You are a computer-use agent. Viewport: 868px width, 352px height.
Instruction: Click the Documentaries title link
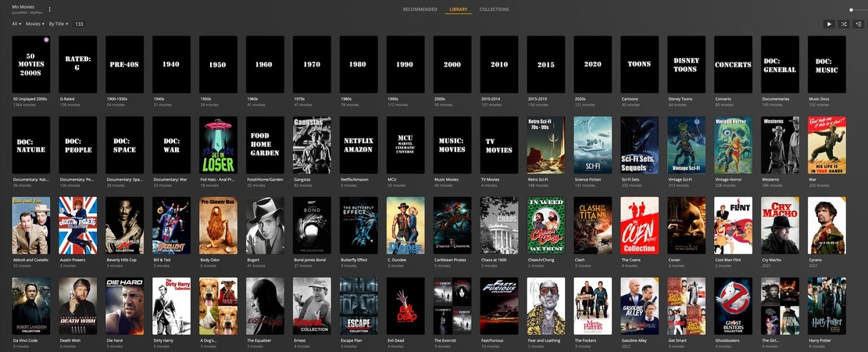pos(776,99)
